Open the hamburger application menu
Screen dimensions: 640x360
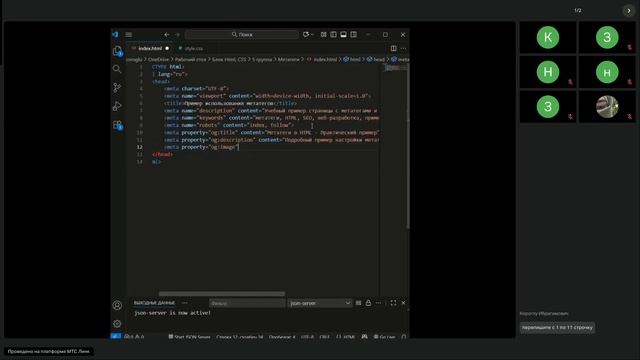coord(129,35)
